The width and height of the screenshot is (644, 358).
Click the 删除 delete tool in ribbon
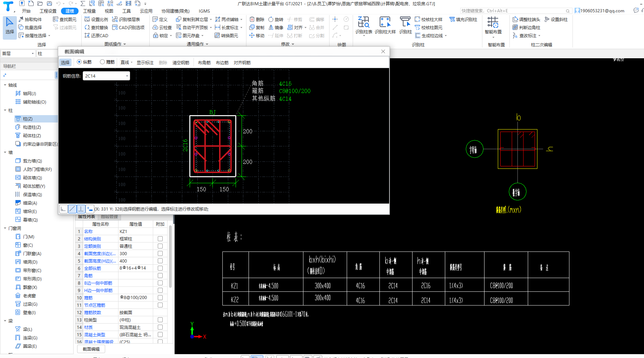[257, 19]
